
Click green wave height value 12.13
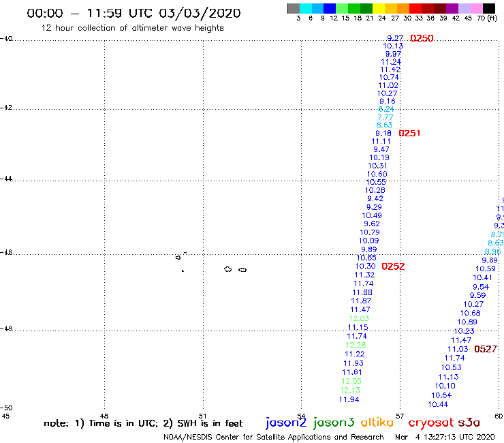pos(350,391)
